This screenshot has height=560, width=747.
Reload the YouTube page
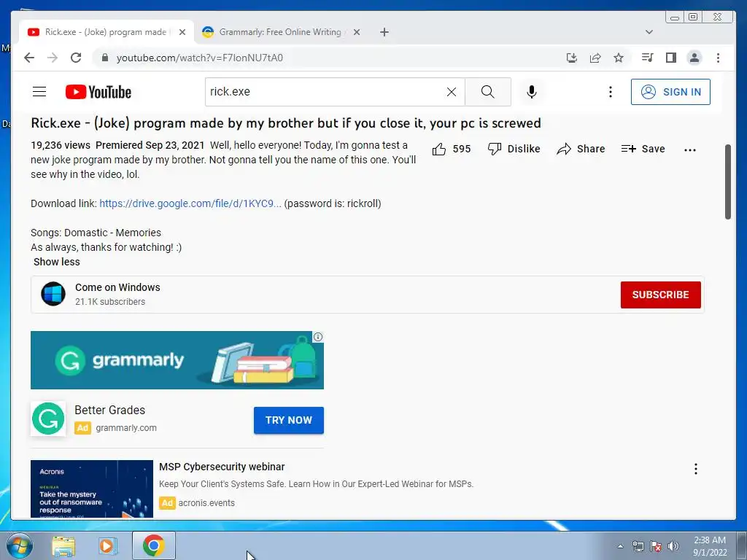coord(76,58)
